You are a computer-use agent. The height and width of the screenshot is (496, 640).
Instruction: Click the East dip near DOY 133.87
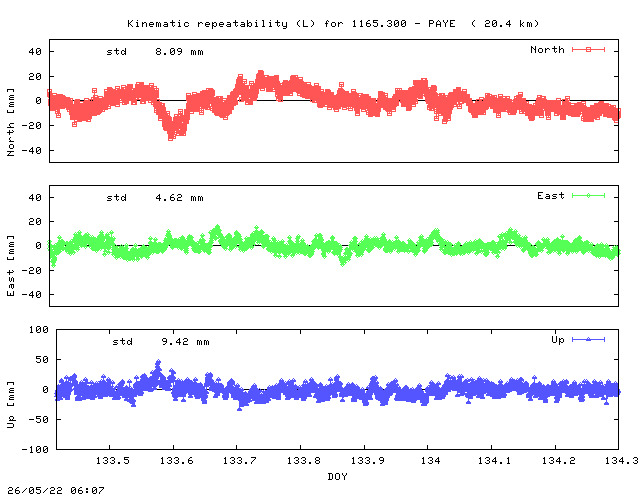(x=343, y=263)
